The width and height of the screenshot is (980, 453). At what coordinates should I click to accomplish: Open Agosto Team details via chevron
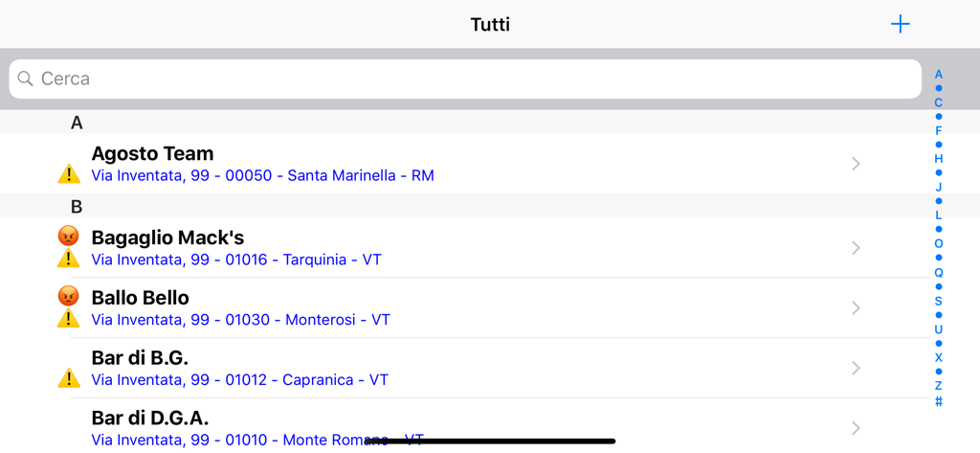pos(856,164)
